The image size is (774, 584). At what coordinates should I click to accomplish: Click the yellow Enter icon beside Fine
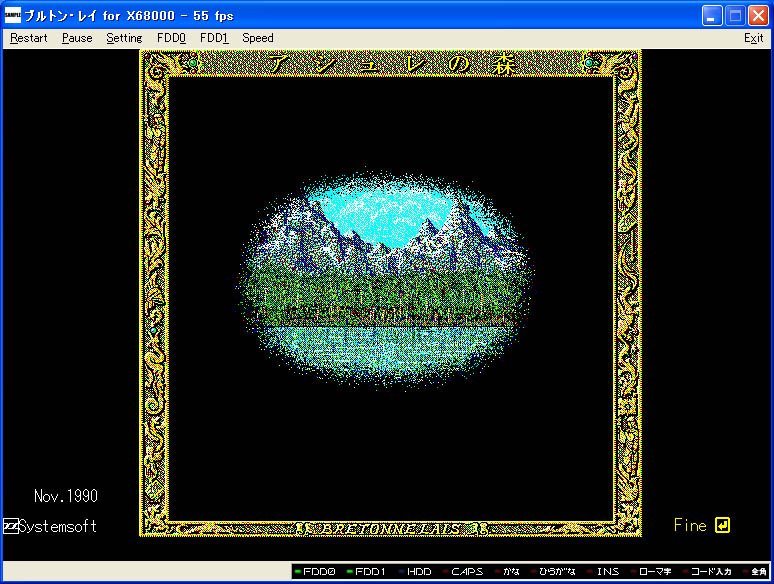pos(723,525)
